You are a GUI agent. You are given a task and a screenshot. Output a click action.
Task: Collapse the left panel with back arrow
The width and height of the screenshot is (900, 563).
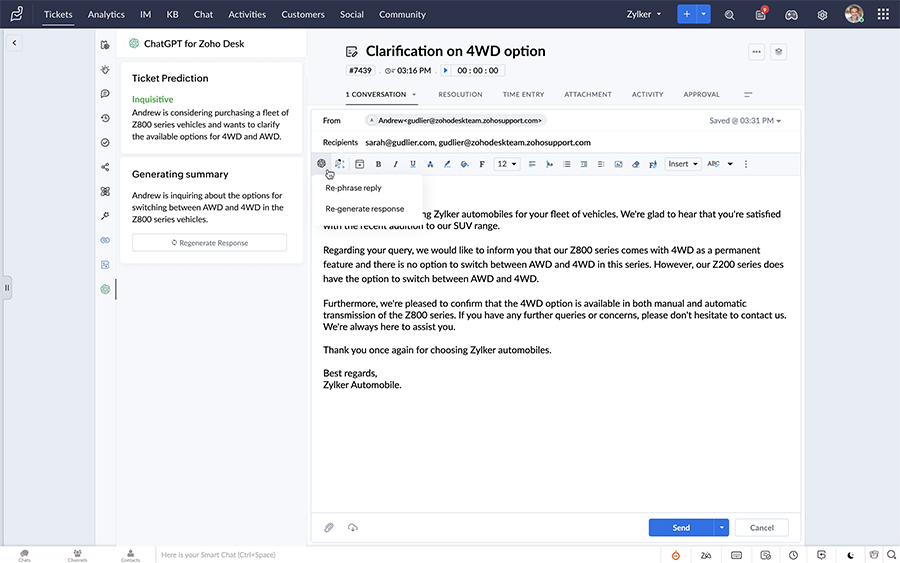point(14,43)
